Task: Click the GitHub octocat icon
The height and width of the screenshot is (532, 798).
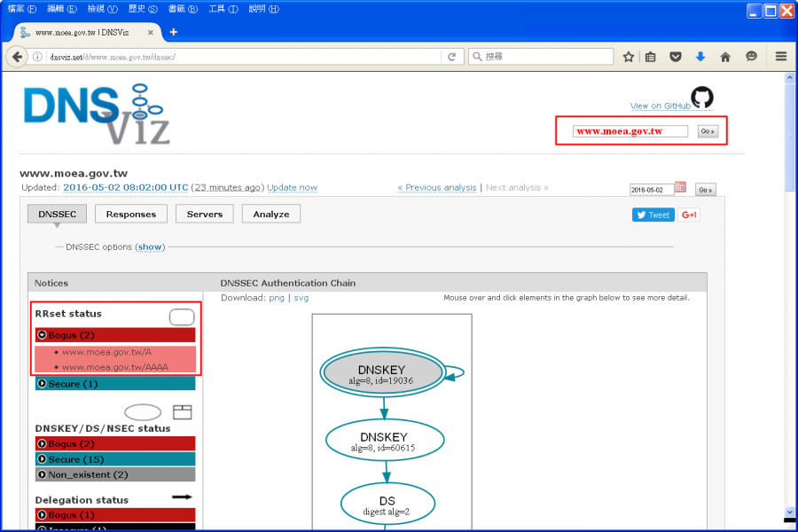Action: 702,98
